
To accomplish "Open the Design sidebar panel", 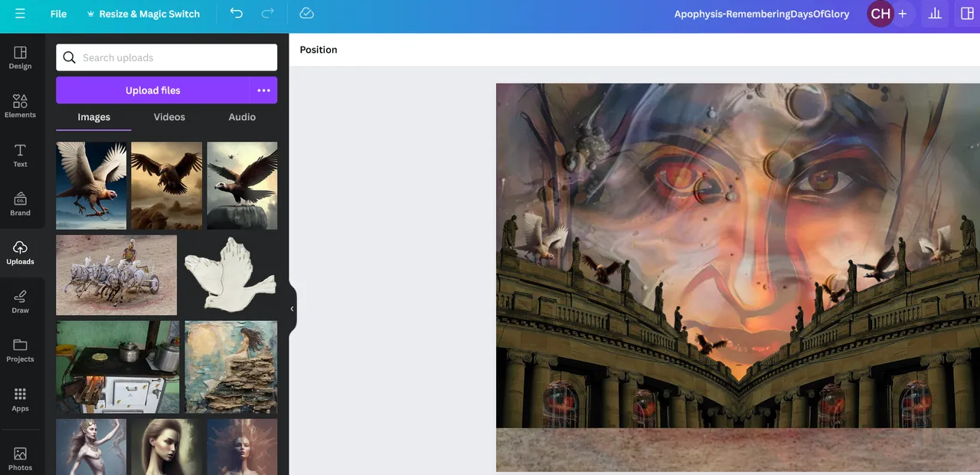I will pos(20,57).
